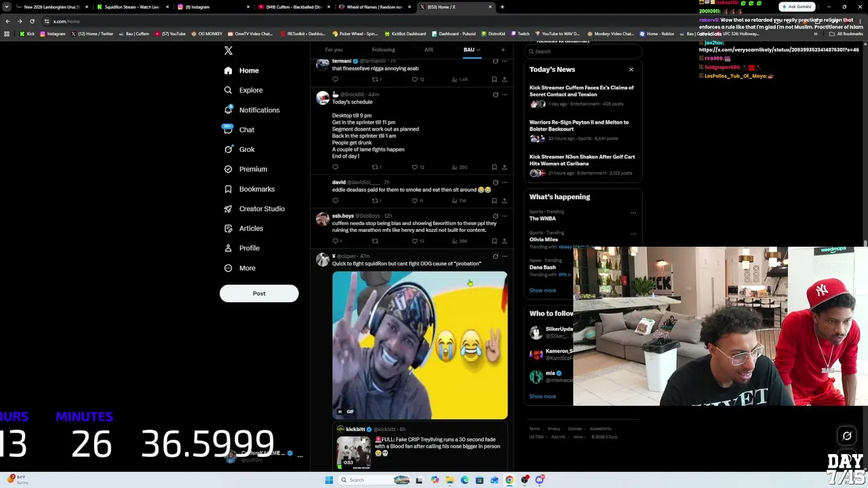This screenshot has height=488, width=868.
Task: Open Chrome from the taskbar
Action: click(x=509, y=480)
